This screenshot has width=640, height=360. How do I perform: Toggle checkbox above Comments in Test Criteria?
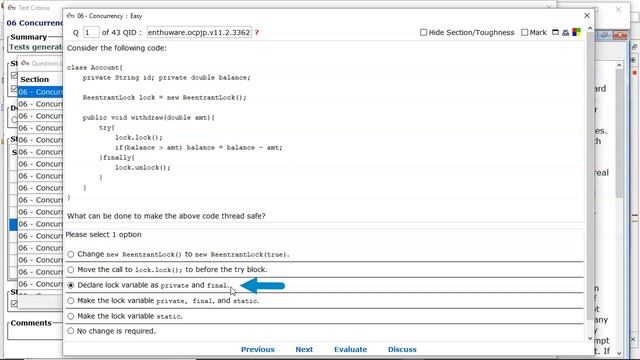14,304
